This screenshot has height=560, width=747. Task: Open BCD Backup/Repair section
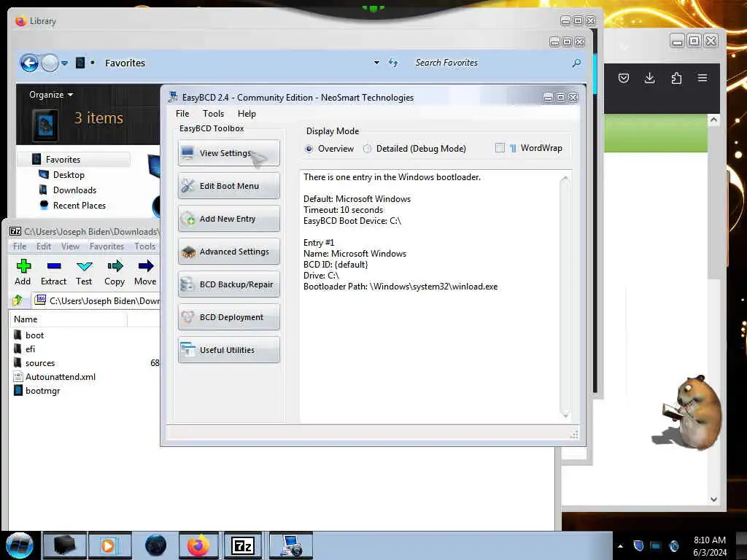tap(228, 284)
